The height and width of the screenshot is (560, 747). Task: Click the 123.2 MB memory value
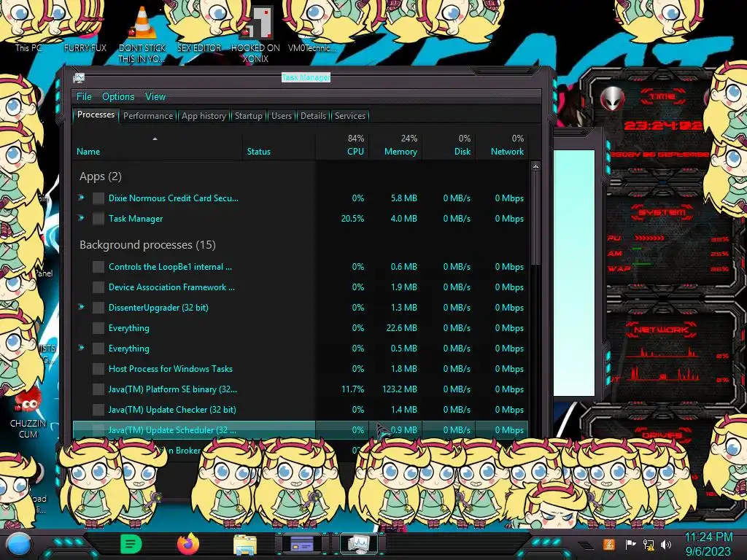[x=399, y=389]
